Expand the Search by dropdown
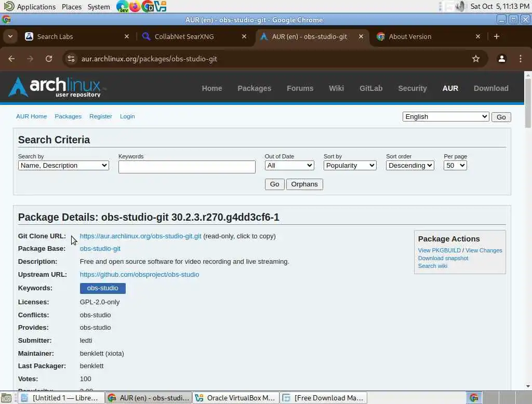532x404 pixels. pos(63,166)
